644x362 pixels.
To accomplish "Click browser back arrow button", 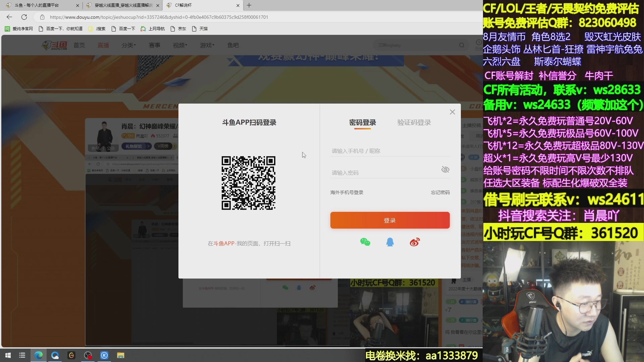I will (9, 17).
